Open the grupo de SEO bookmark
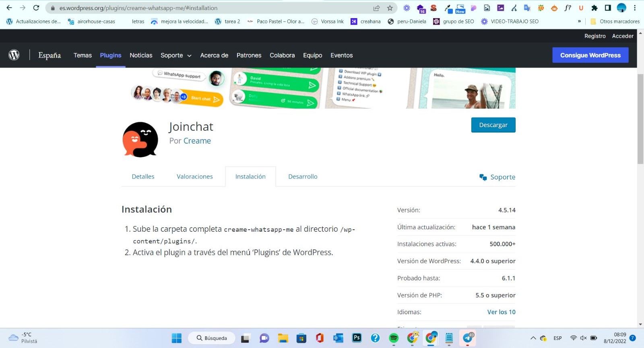 [x=453, y=21]
